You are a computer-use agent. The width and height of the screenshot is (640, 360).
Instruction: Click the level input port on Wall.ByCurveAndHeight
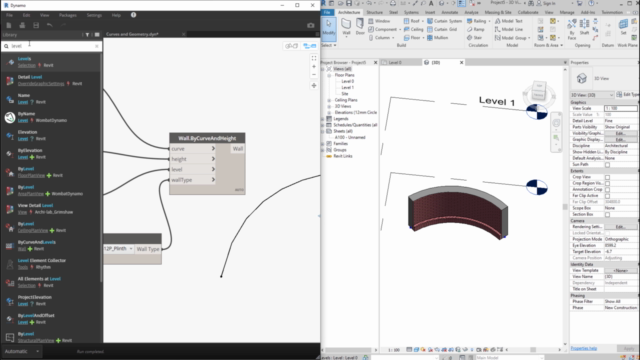coord(193,169)
